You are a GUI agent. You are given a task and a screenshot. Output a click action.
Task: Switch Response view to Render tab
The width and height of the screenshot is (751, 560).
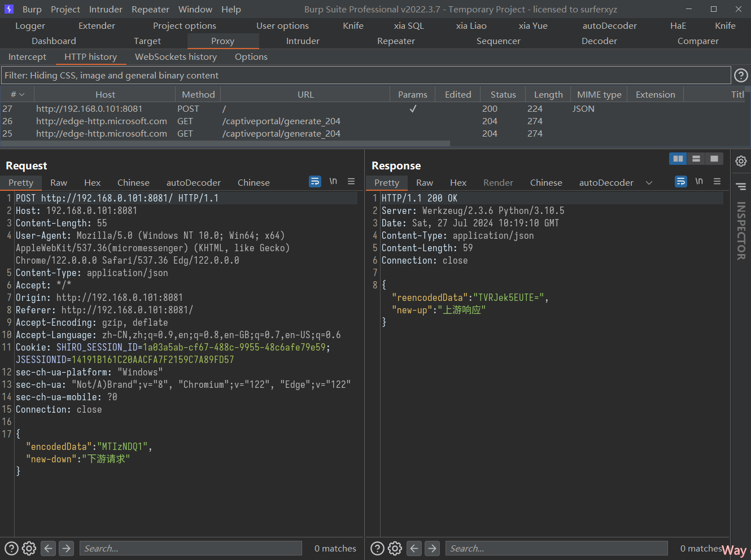tap(498, 182)
